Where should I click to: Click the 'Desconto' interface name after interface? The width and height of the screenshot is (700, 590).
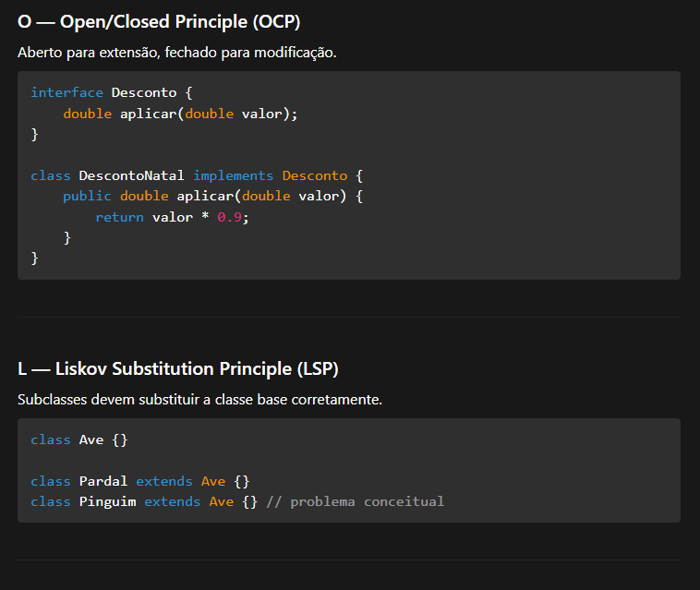point(143,92)
